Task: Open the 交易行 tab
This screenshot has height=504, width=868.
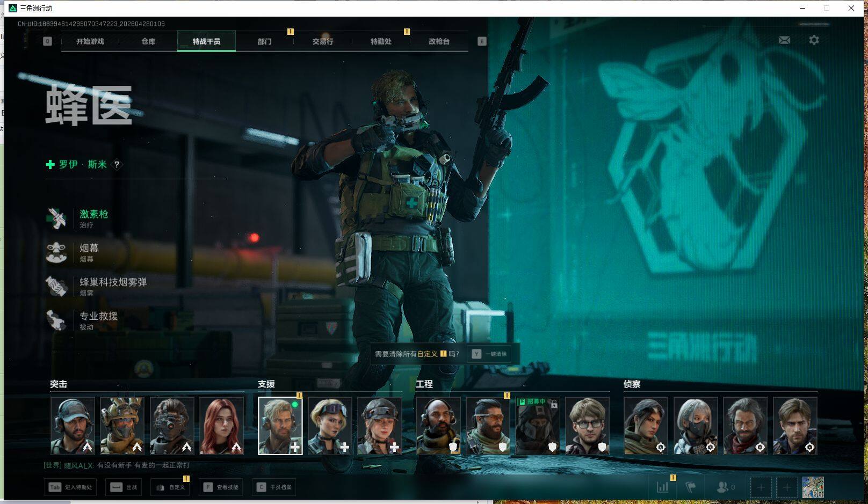Action: pos(323,41)
